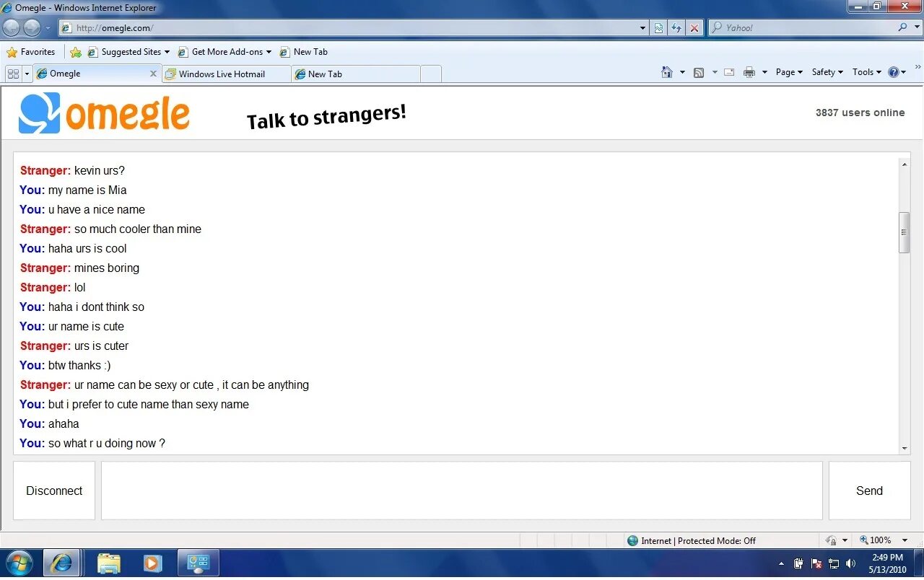Screen dimensions: 924x580
Task: Click the Disconnect button
Action: (x=53, y=491)
